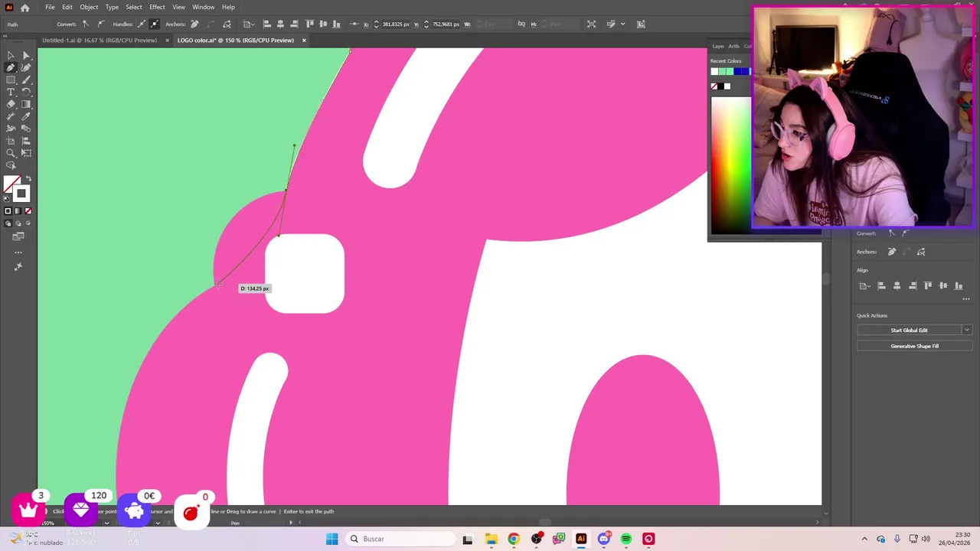
Task: Convert anchor point to corner in control bar
Action: pos(86,24)
